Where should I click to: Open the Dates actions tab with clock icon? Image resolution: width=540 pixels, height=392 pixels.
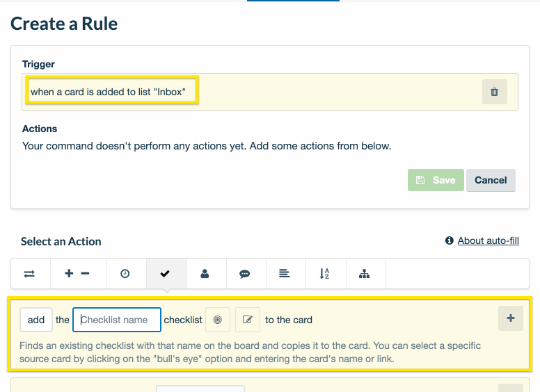[x=127, y=274]
